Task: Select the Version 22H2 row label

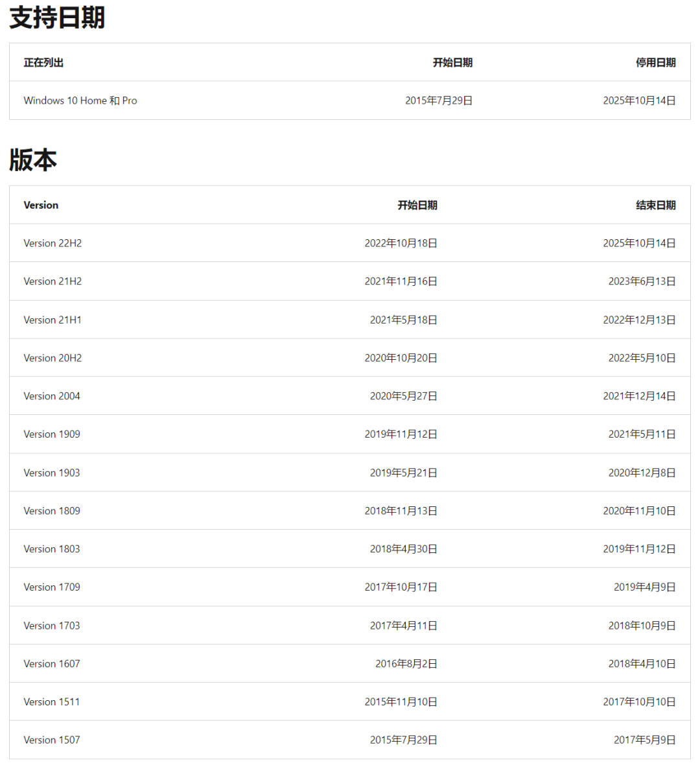Action: 52,243
